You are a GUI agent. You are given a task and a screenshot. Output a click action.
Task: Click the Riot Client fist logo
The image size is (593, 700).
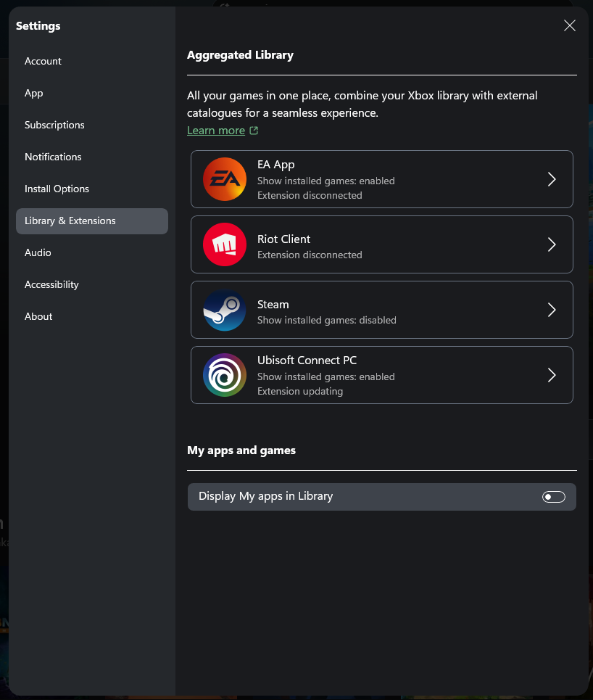coord(225,244)
